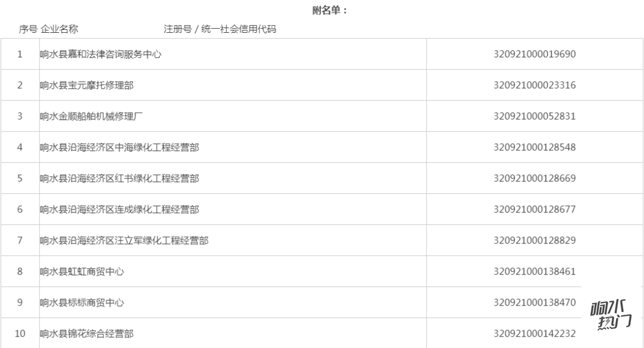Click the 注册号/统一社会信用代码 column header

[219, 29]
